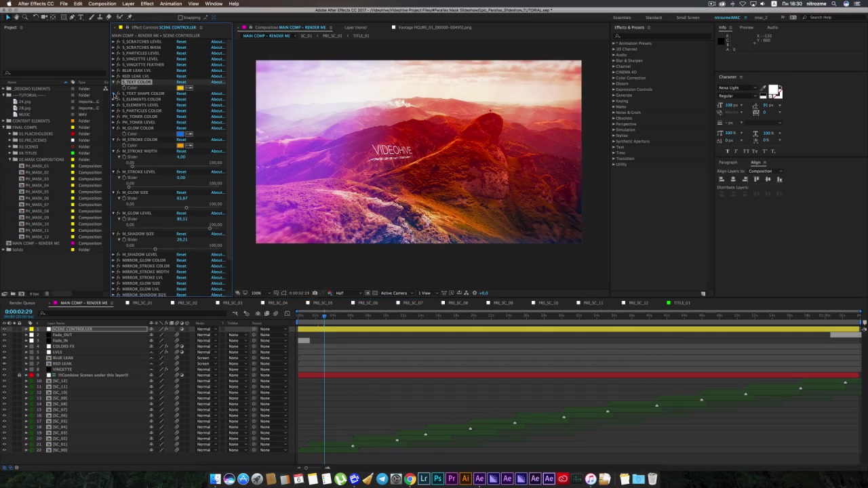Open Google Chrome from the Dock

tap(410, 479)
